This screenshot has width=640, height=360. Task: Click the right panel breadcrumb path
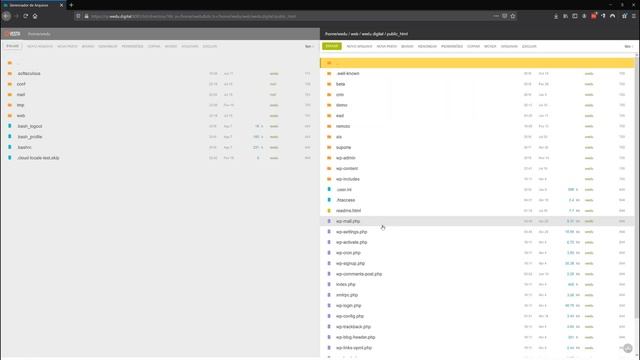(x=366, y=34)
